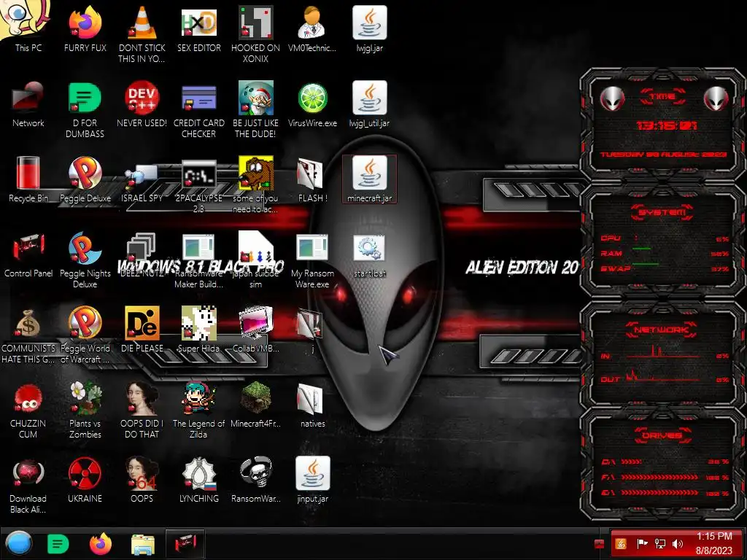Viewport: 747px width, 560px height.
Task: Open the Control Panel desktop icon
Action: [28, 254]
